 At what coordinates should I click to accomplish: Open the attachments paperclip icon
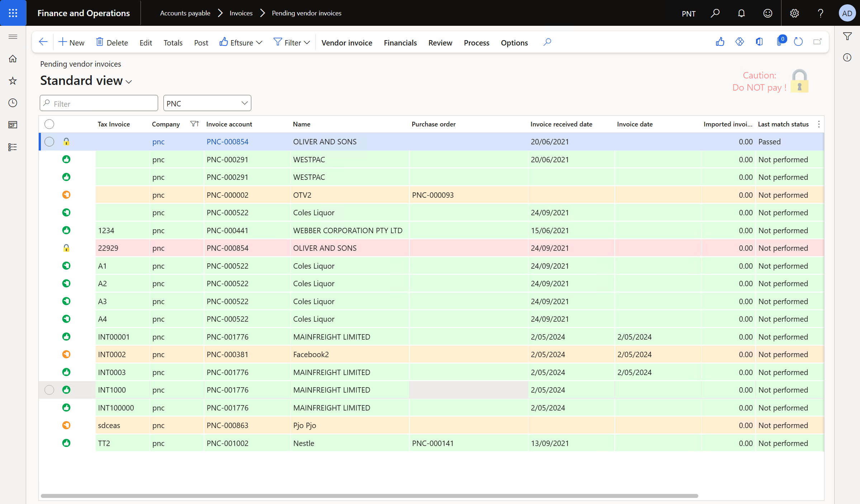780,42
